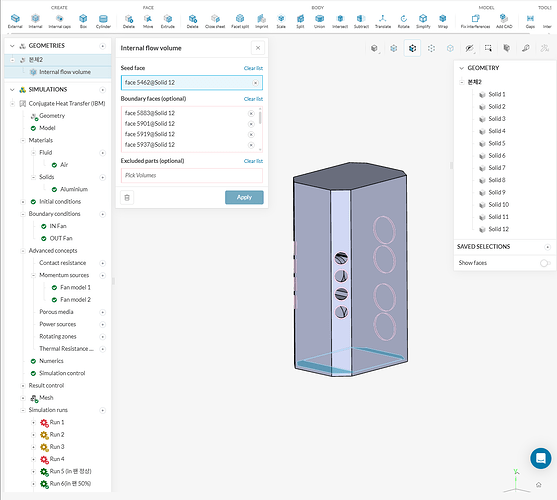Collapse the GEOMETRIES section

12,46
